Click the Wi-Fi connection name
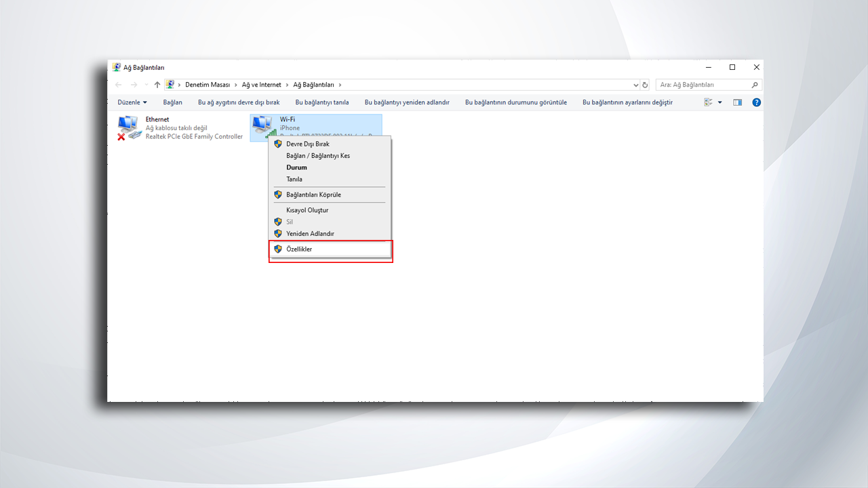This screenshot has height=488, width=868. 288,119
